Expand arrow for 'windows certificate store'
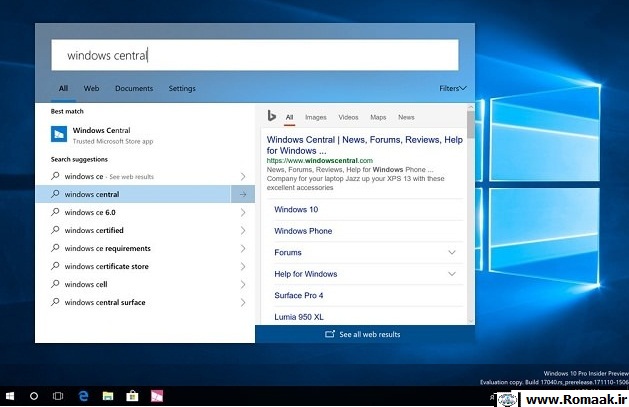 (x=243, y=266)
